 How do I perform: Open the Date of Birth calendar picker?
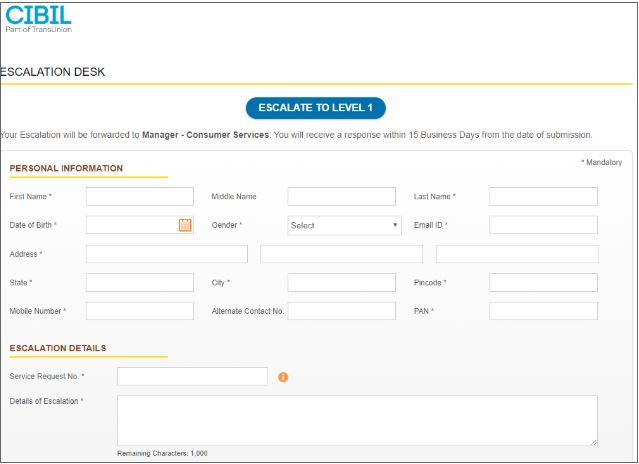point(185,225)
